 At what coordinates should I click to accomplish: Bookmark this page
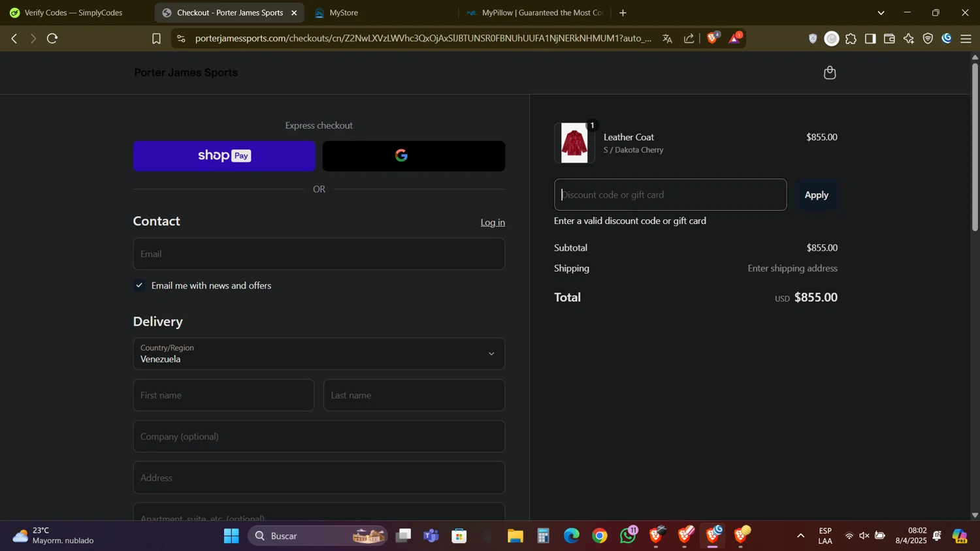pos(156,39)
